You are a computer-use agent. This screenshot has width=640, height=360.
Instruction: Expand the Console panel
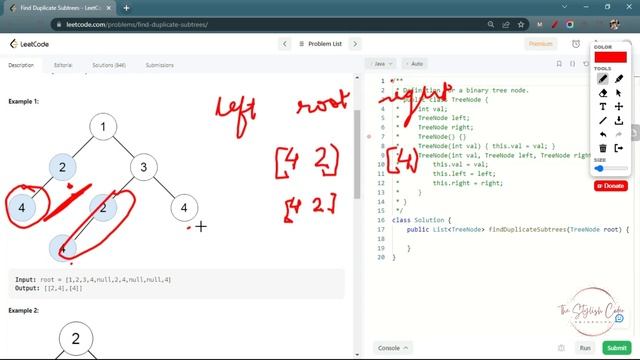393,348
